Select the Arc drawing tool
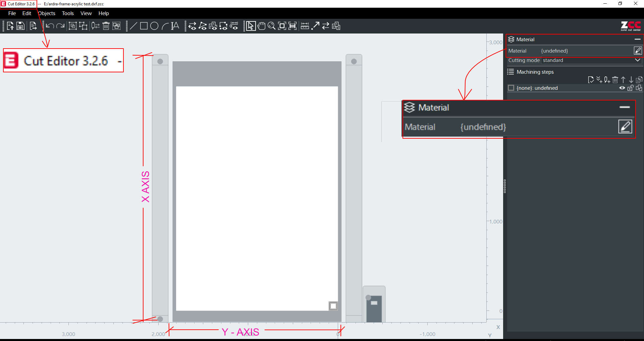This screenshot has height=341, width=644. point(165,26)
